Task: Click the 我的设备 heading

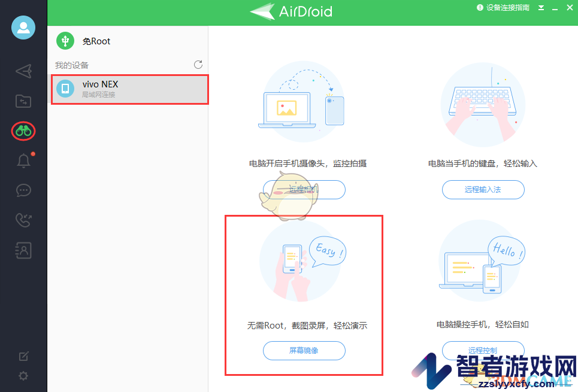Action: (x=72, y=66)
